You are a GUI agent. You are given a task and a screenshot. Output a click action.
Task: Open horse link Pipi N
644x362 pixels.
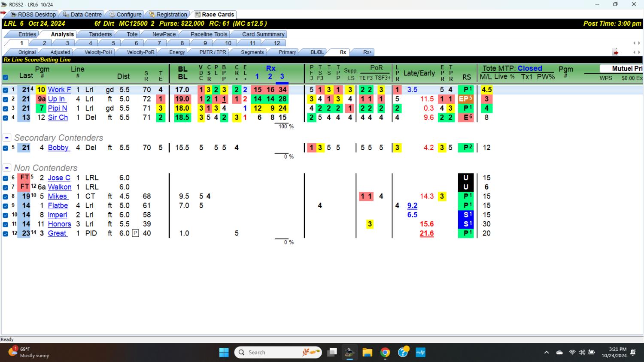[x=58, y=108]
